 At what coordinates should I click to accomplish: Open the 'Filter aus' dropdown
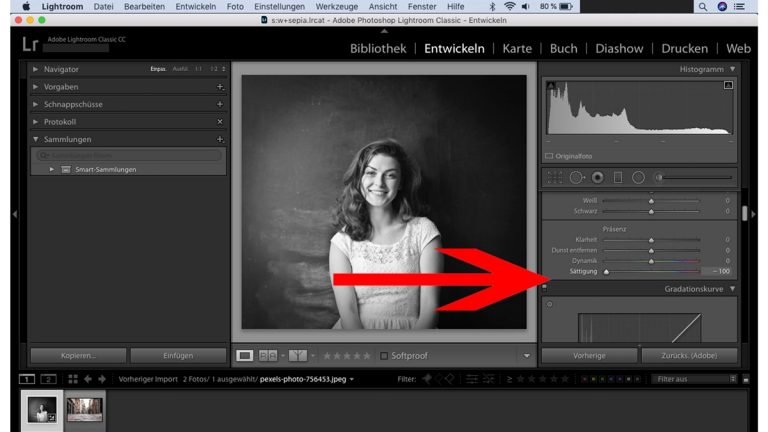click(694, 379)
